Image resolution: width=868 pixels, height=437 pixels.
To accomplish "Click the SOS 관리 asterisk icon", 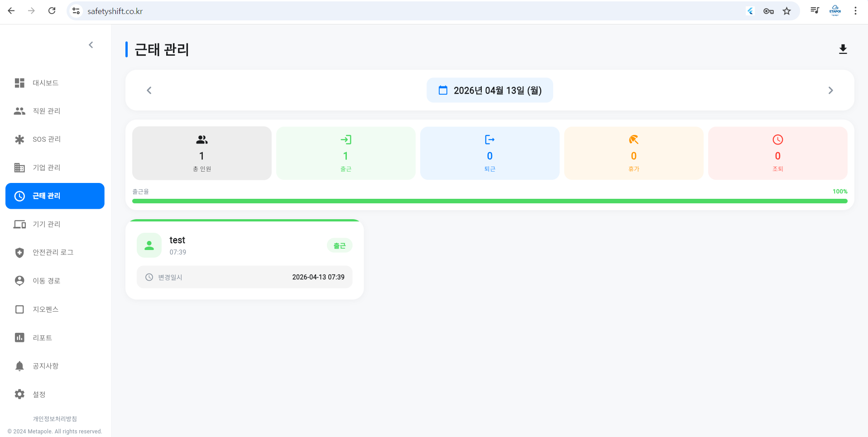I will pos(19,139).
